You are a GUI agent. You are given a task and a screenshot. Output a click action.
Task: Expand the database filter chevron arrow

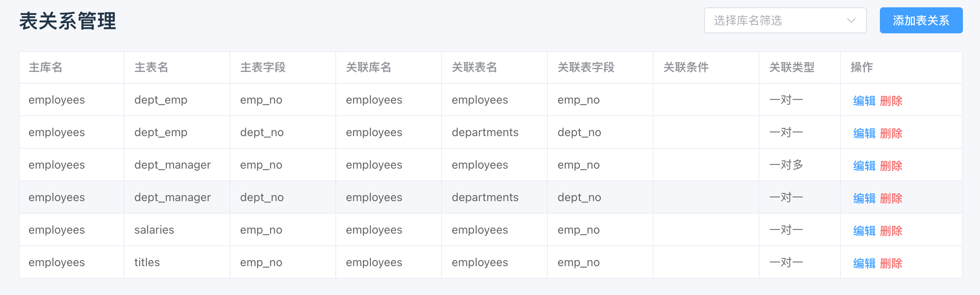coord(851,20)
